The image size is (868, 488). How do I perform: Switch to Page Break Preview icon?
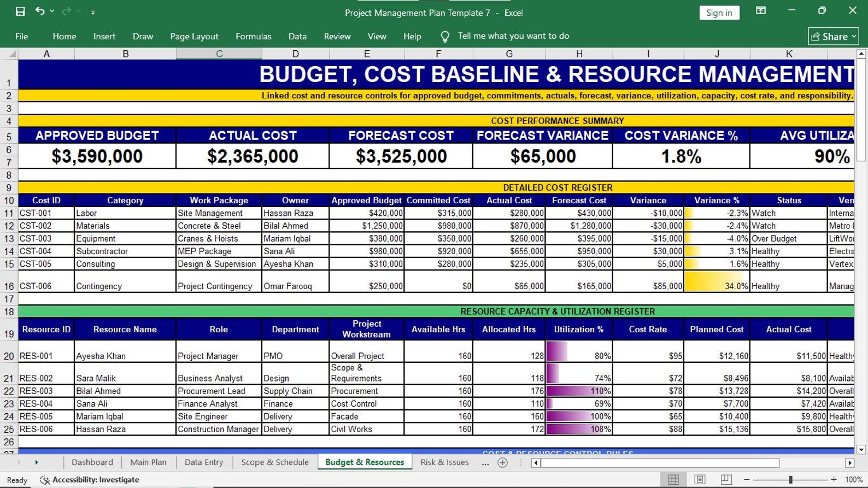tap(726, 479)
